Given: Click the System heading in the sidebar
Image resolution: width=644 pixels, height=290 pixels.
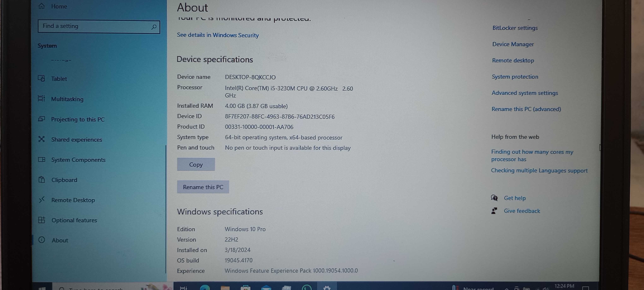Looking at the screenshot, I should pyautogui.click(x=47, y=46).
